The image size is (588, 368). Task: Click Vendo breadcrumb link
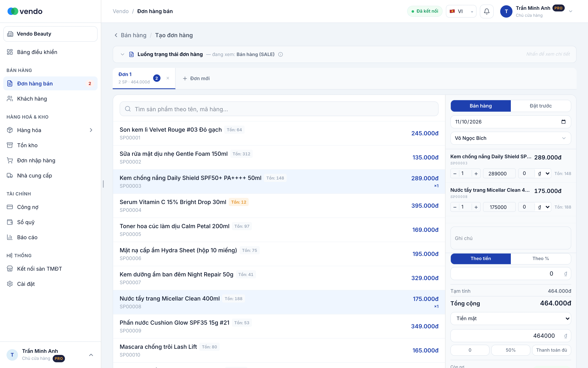(121, 11)
